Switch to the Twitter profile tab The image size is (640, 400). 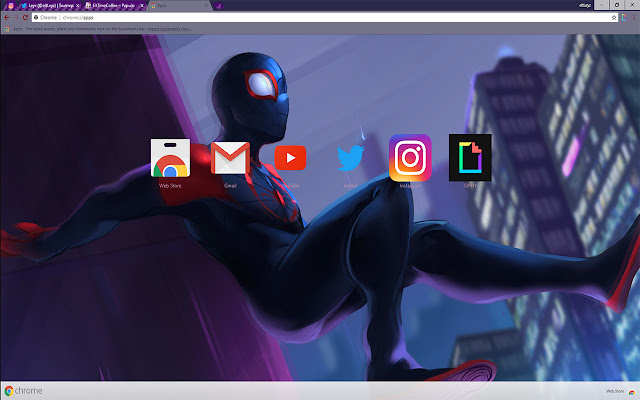49,6
